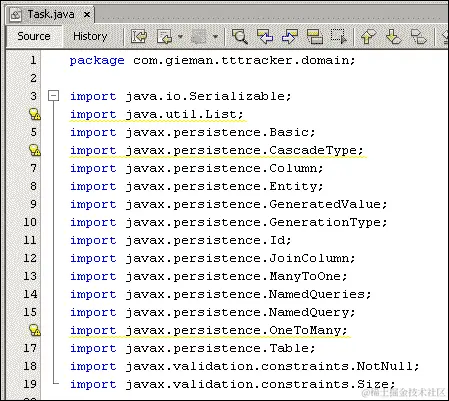Click line number 19 in gutter
This screenshot has height=401, width=449.
[30, 384]
